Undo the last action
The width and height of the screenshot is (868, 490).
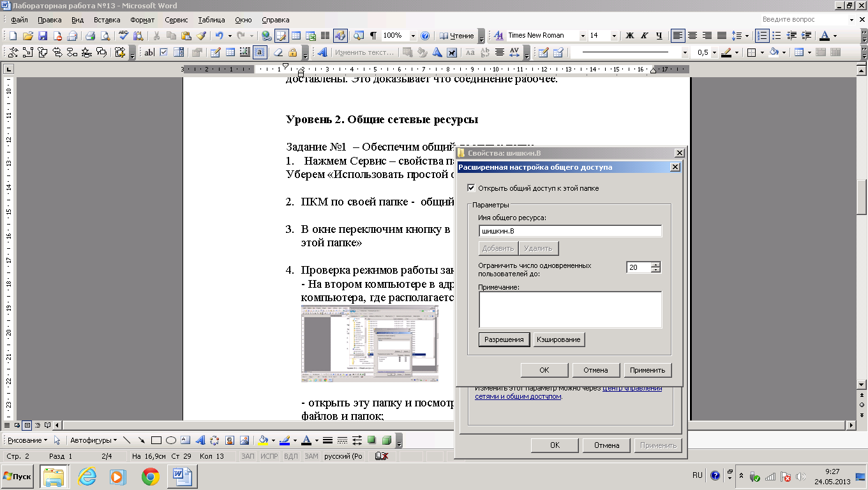220,36
